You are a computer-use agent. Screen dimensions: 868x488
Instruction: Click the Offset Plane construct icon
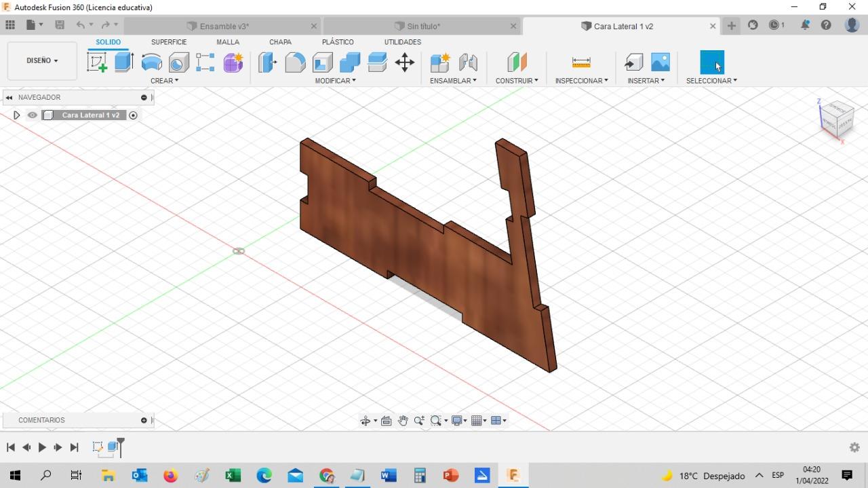(517, 62)
